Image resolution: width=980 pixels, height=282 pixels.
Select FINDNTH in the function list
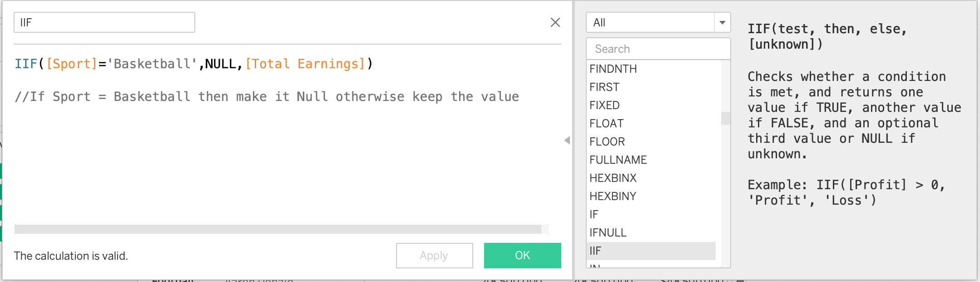(x=613, y=69)
